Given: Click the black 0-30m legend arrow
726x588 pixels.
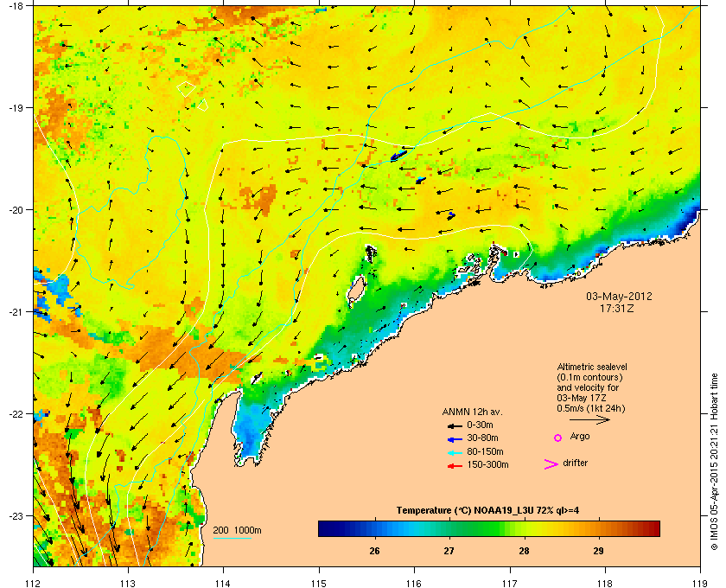Looking at the screenshot, I should [x=455, y=425].
